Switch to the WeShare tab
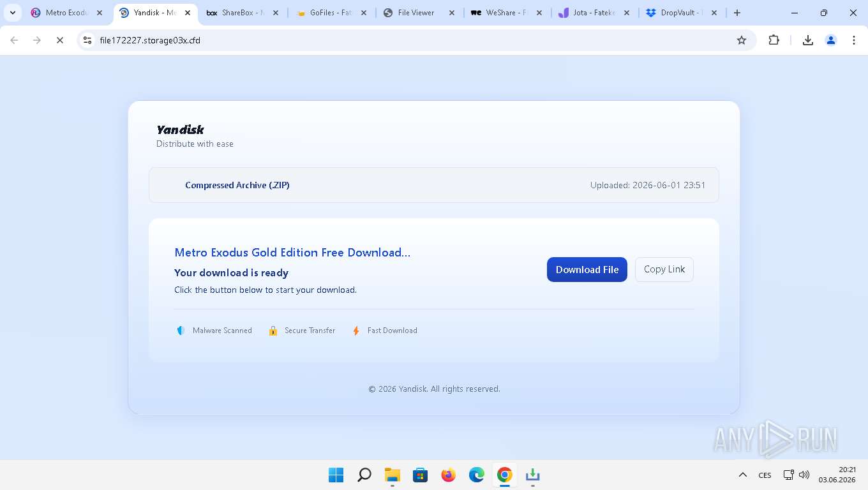The image size is (868, 490). coord(505,13)
